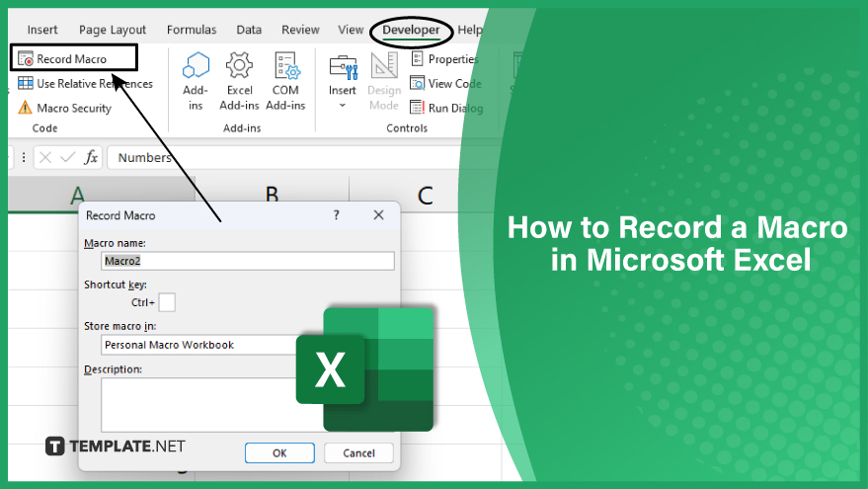This screenshot has width=868, height=489.
Task: Open control Properties
Action: pos(444,58)
